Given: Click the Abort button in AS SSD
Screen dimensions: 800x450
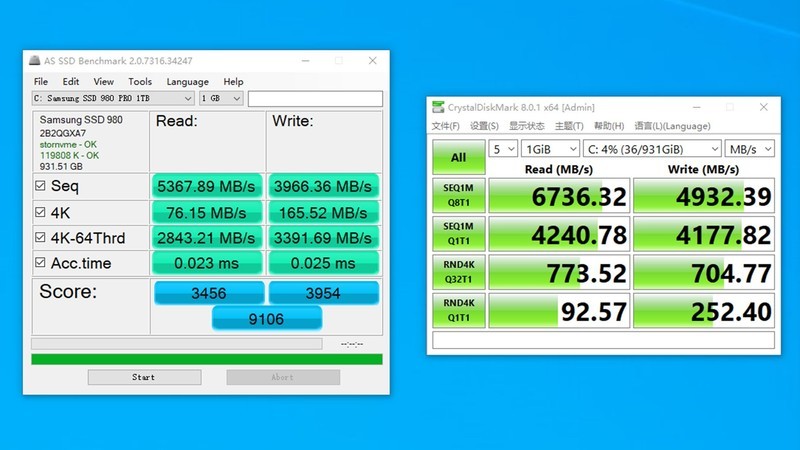Looking at the screenshot, I should 283,377.
